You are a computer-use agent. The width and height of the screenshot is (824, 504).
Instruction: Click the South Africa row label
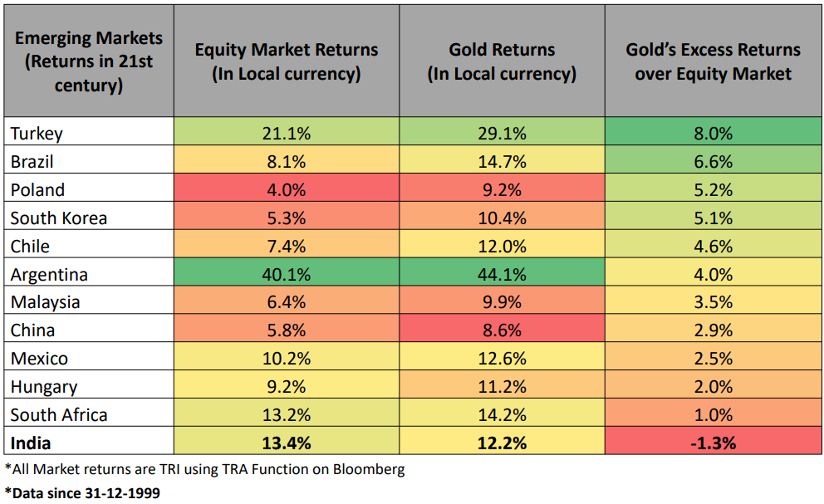(x=59, y=414)
